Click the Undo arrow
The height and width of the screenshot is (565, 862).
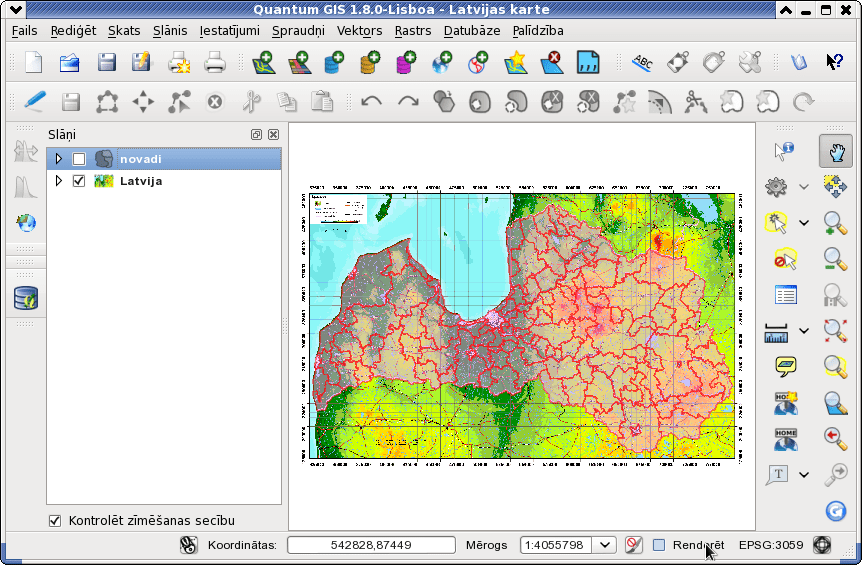pos(372,102)
